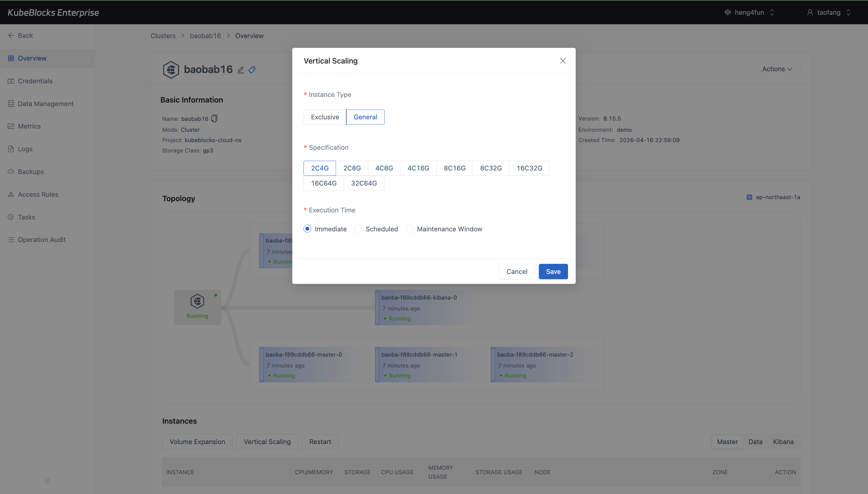Go to Clusters breadcrumb
Screen dimensions: 868x494
pyautogui.click(x=163, y=36)
